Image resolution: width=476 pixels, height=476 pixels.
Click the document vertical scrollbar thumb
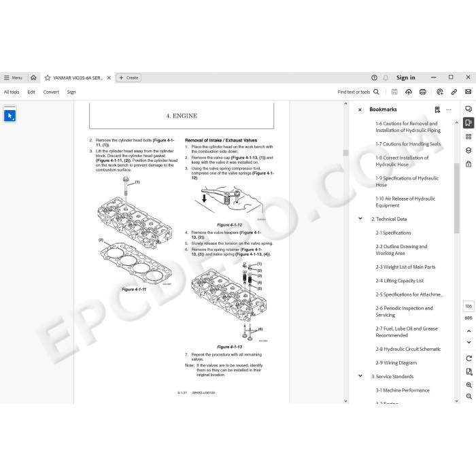(345, 153)
